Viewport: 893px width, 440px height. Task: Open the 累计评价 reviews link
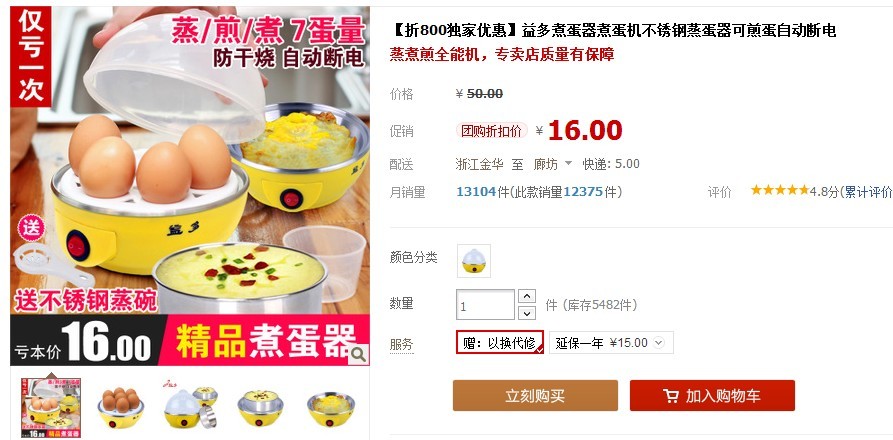click(868, 192)
